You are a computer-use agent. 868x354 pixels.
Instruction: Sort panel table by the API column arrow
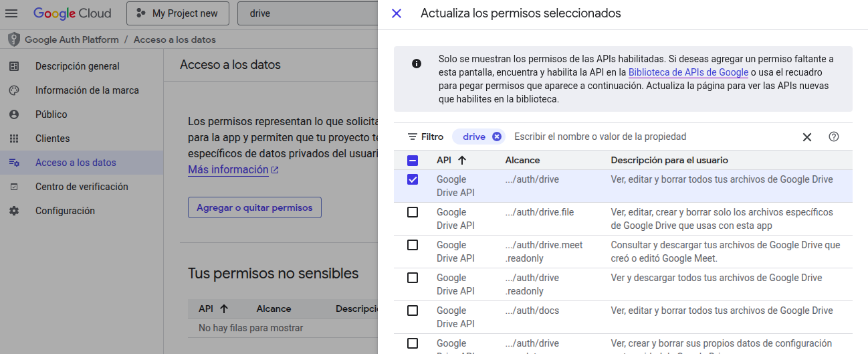click(462, 161)
